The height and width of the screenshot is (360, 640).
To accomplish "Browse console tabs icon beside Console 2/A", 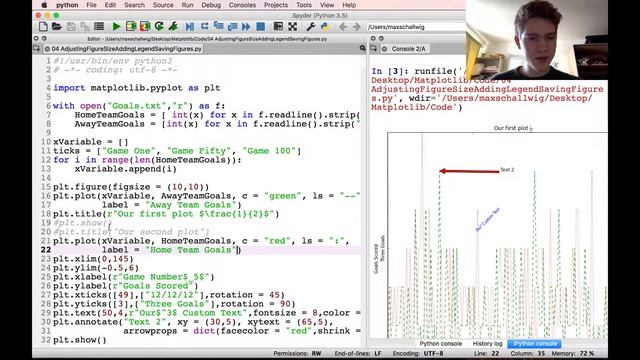I will click(x=373, y=49).
